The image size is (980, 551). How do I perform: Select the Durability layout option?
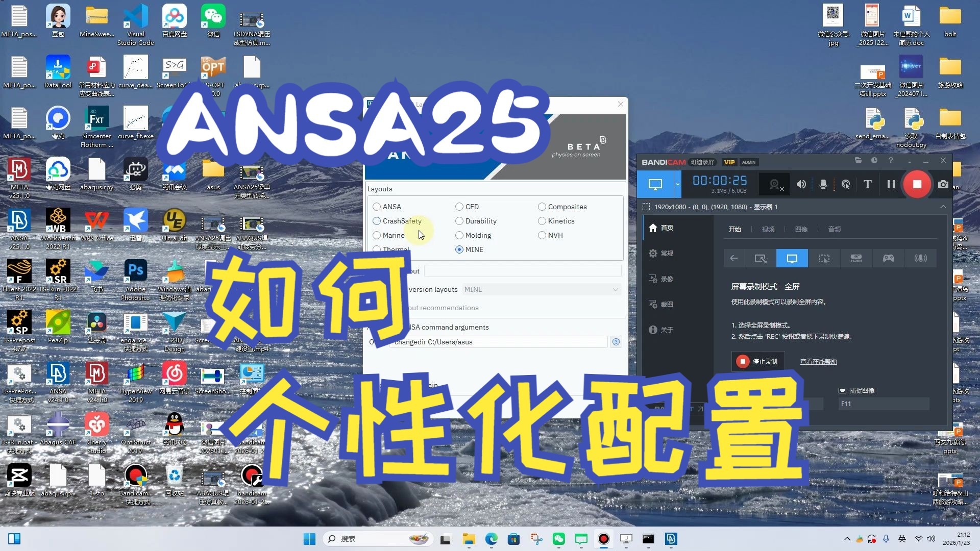pyautogui.click(x=459, y=221)
